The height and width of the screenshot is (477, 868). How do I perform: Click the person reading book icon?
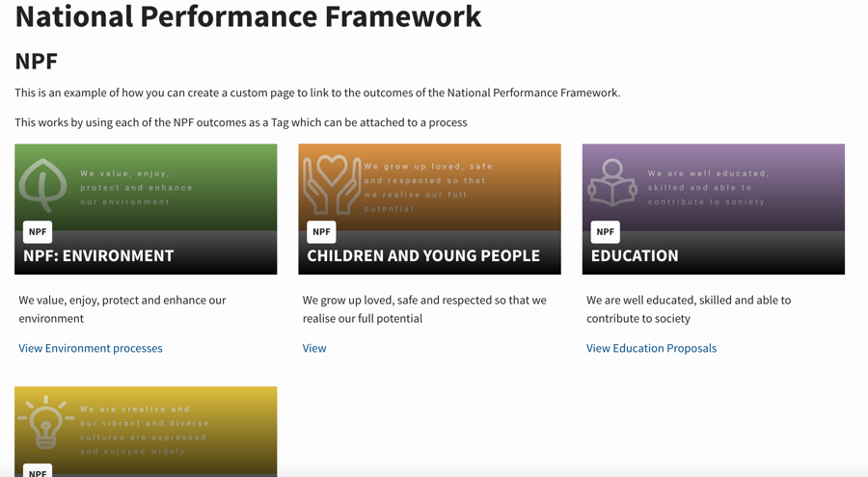coord(612,183)
